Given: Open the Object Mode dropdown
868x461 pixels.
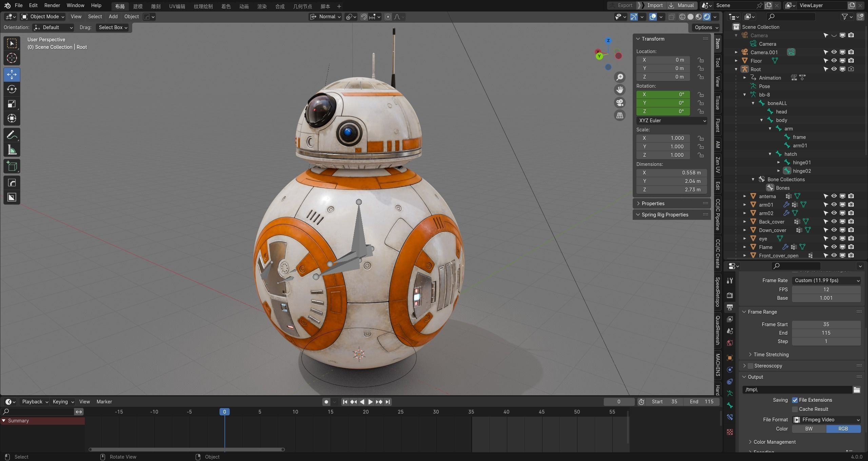Looking at the screenshot, I should [43, 17].
